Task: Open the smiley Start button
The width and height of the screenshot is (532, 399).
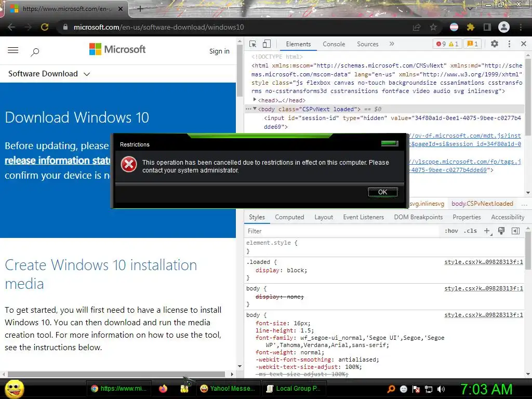Action: [14, 389]
